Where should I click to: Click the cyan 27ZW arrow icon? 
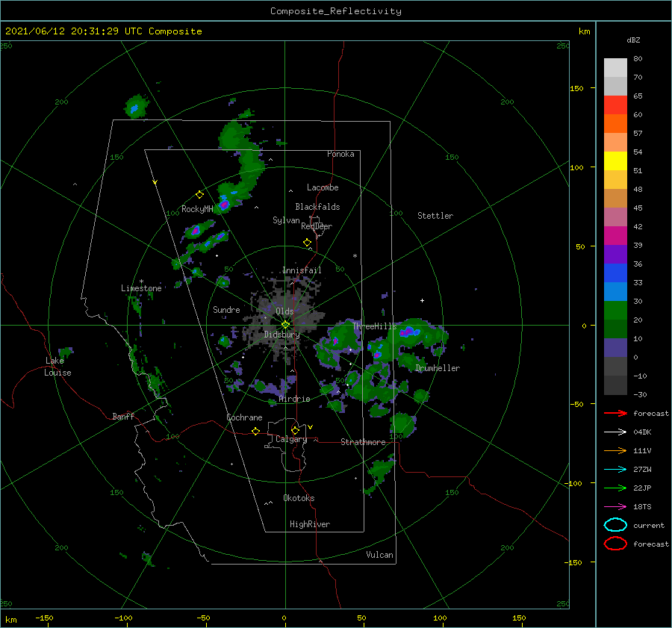[615, 470]
